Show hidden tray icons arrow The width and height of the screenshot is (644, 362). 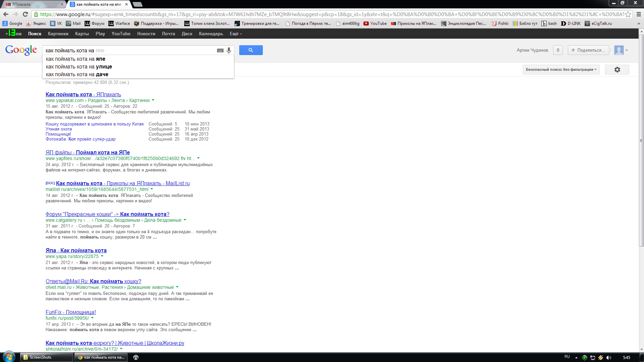pyautogui.click(x=576, y=358)
